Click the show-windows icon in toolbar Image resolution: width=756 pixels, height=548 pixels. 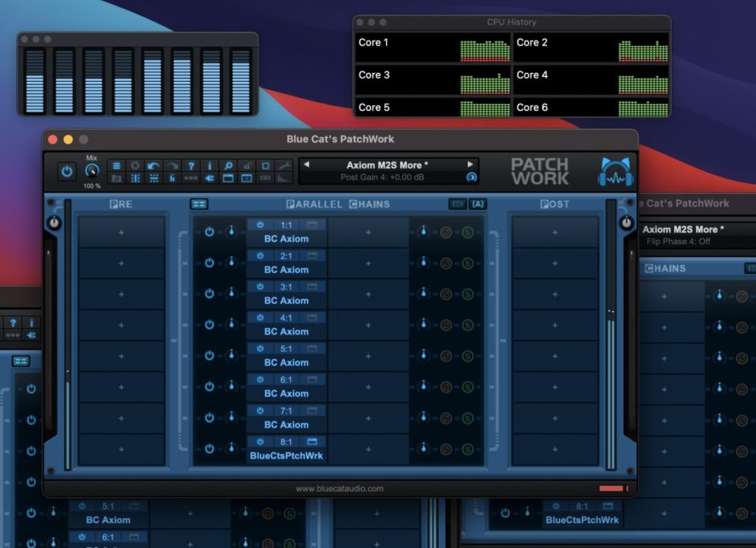[x=228, y=178]
